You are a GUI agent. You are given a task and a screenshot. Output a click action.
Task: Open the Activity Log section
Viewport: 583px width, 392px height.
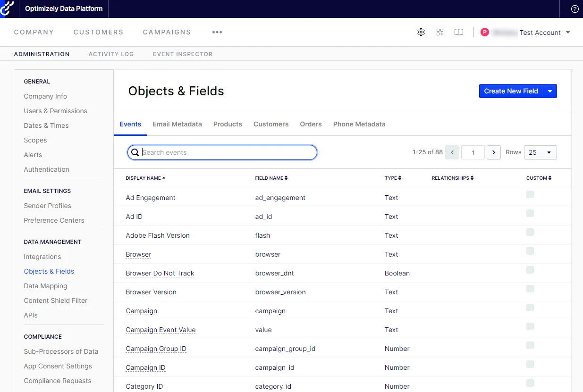tap(111, 54)
